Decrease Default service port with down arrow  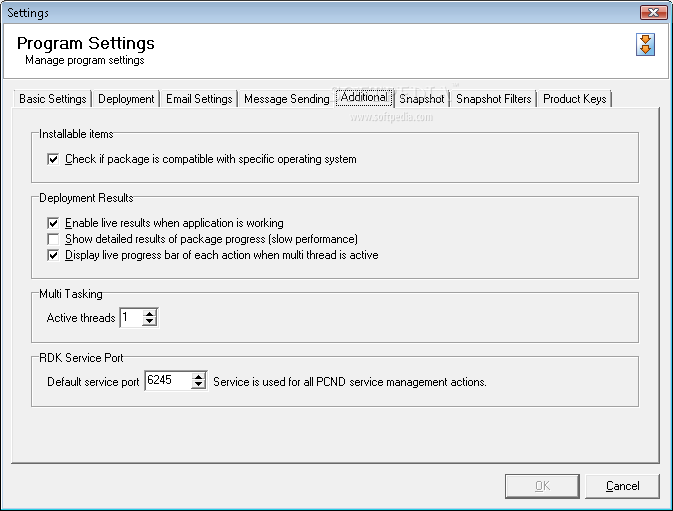(x=198, y=385)
